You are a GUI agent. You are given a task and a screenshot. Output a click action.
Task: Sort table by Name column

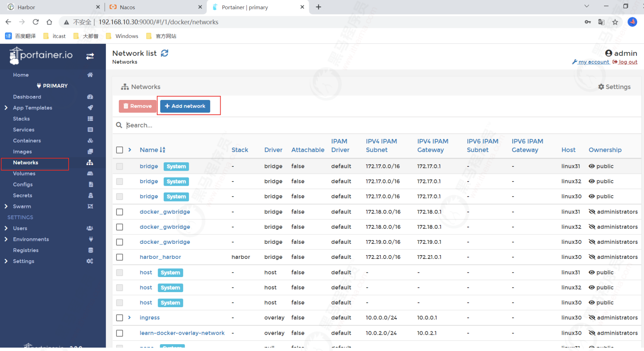click(152, 150)
